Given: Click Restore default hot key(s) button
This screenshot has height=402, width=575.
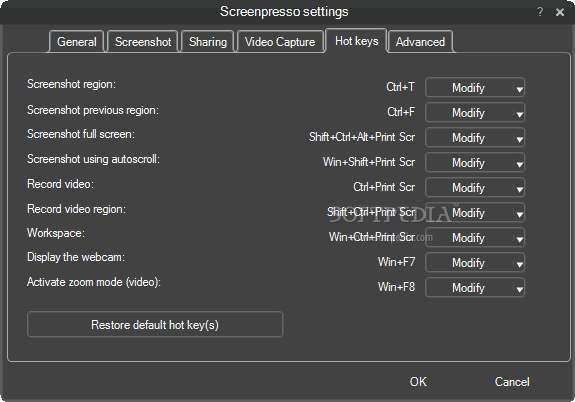Looking at the screenshot, I should tap(155, 324).
